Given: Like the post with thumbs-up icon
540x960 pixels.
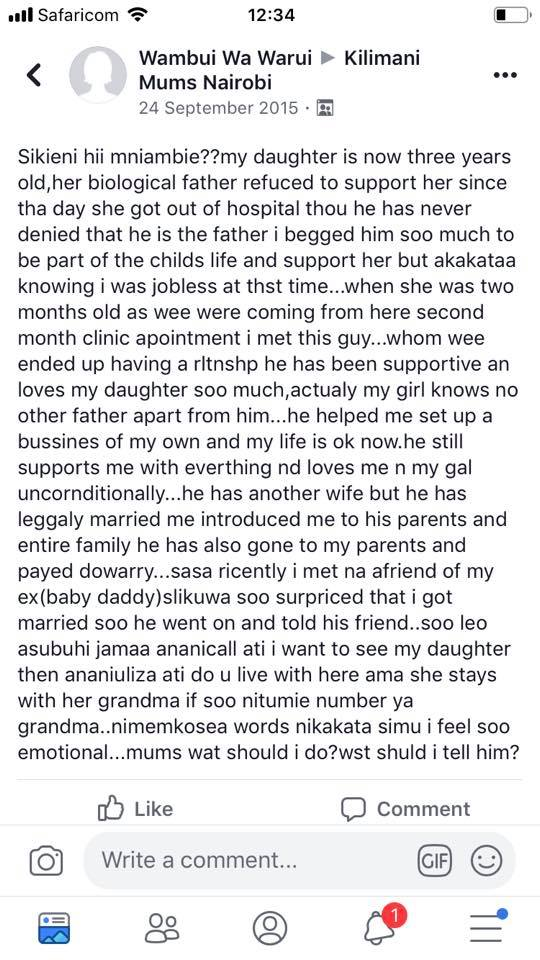Looking at the screenshot, I should click(111, 808).
